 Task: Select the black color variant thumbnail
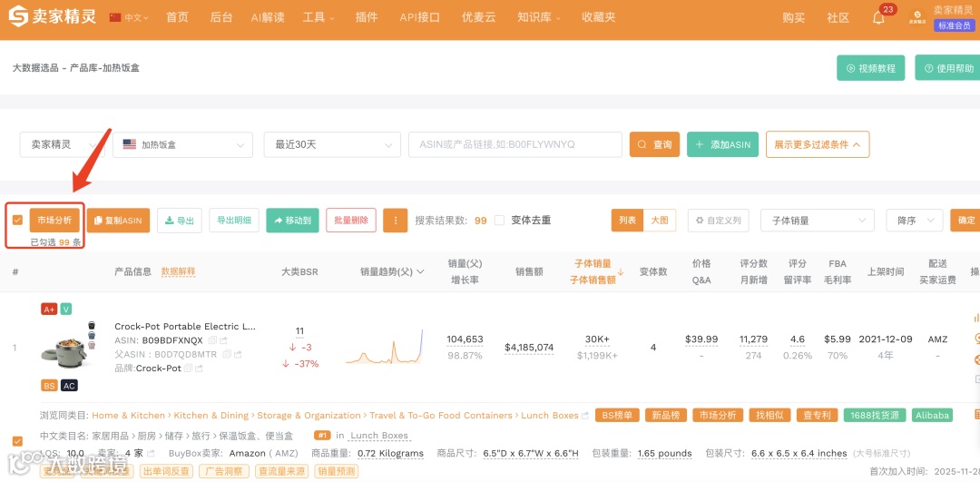92,326
